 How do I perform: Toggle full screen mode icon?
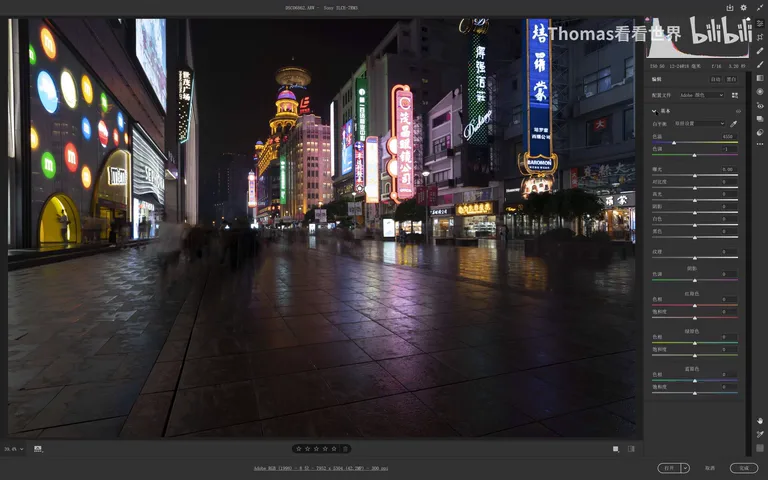point(760,7)
